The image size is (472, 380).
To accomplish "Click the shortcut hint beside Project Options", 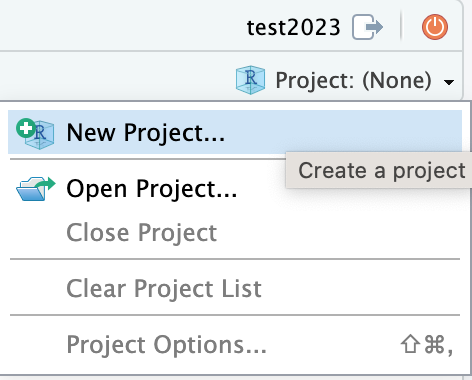I will coord(427,344).
